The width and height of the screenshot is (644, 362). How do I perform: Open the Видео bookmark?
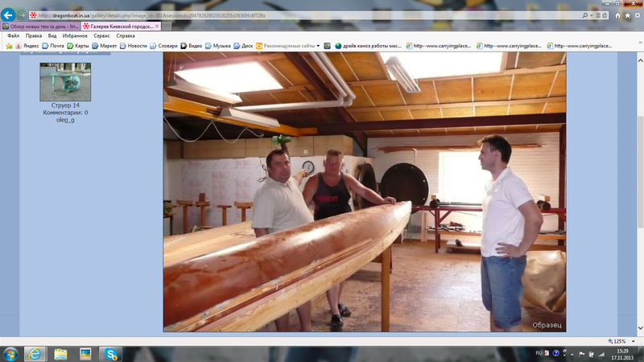pos(192,46)
